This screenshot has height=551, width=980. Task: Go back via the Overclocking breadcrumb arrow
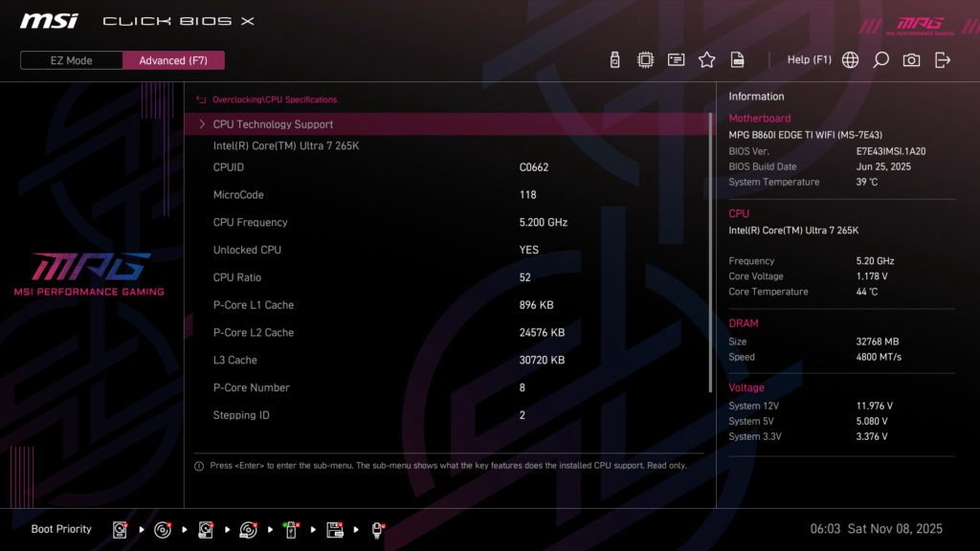(x=201, y=99)
